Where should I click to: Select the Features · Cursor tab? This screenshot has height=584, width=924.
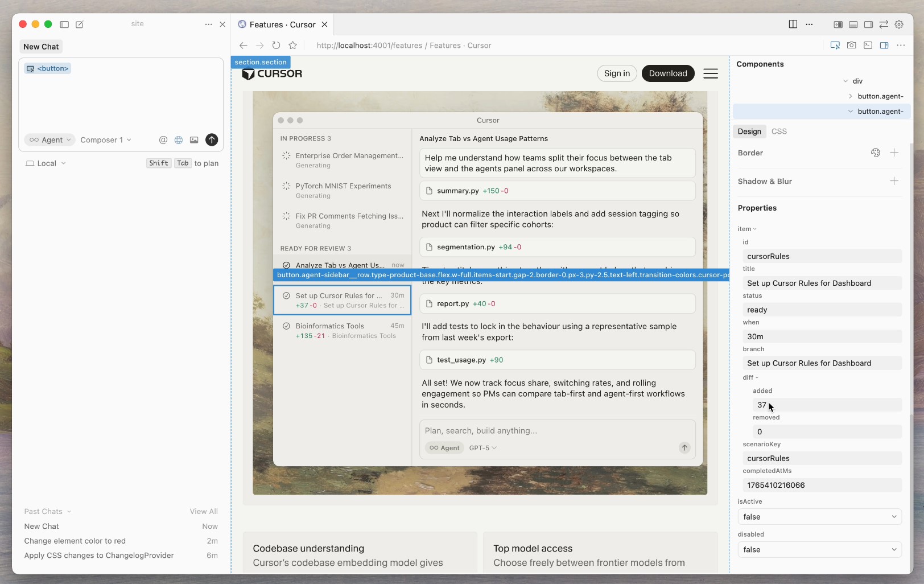282,24
